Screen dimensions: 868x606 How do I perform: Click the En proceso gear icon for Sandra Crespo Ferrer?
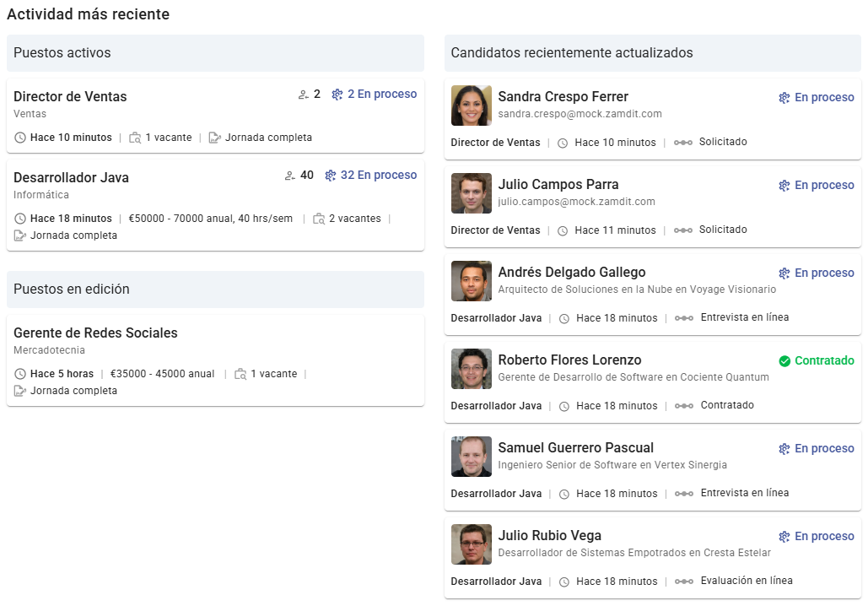click(x=784, y=97)
